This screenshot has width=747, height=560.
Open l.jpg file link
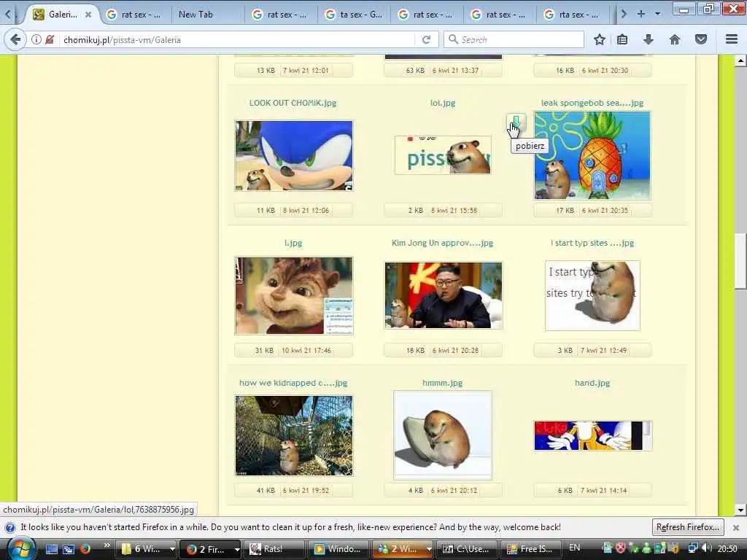coord(293,243)
